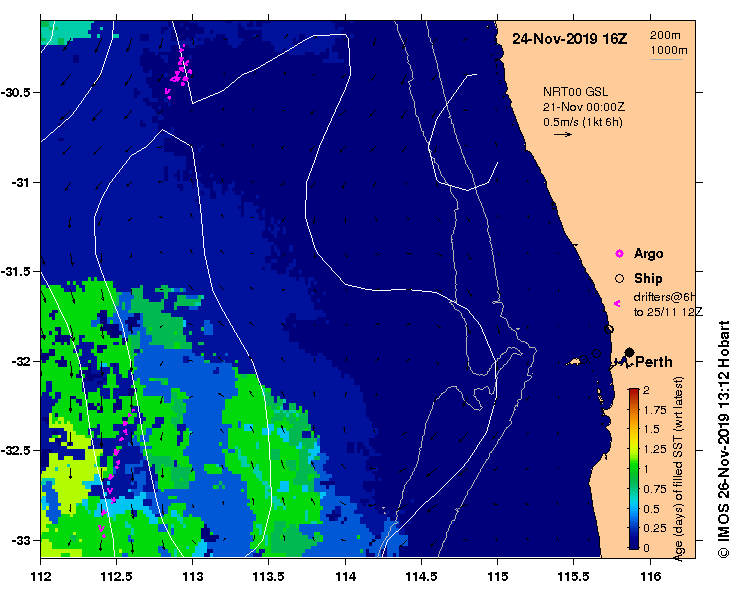
Task: Click the SST age color bar
Action: (x=633, y=469)
